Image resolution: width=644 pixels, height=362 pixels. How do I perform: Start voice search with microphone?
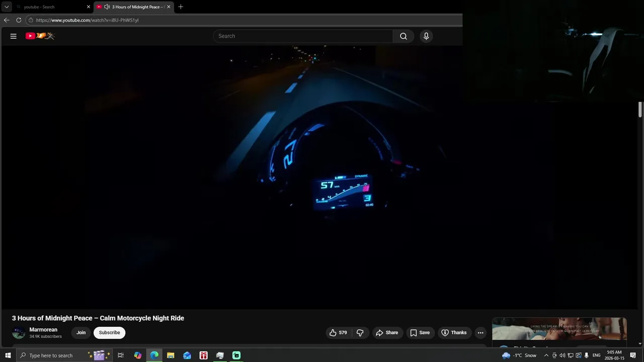pyautogui.click(x=426, y=36)
